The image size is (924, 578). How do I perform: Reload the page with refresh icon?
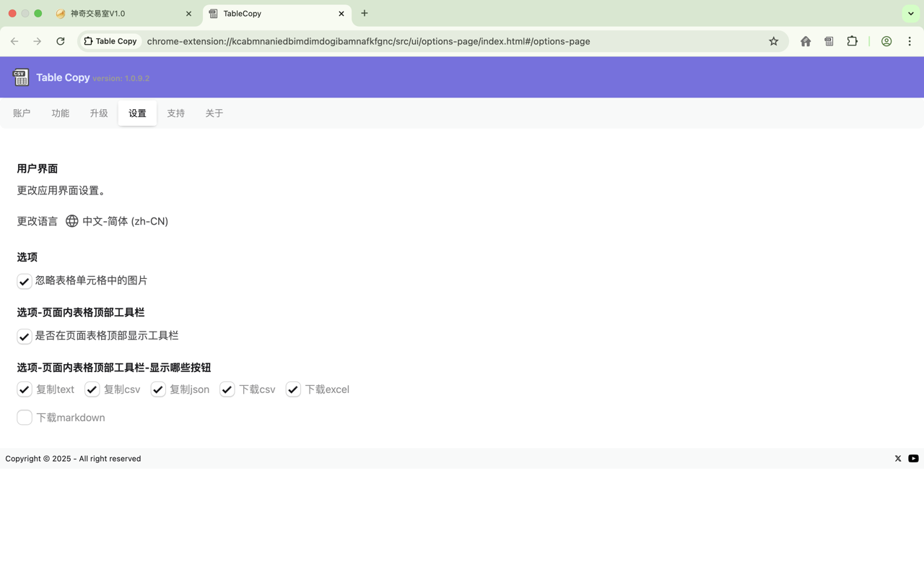61,41
